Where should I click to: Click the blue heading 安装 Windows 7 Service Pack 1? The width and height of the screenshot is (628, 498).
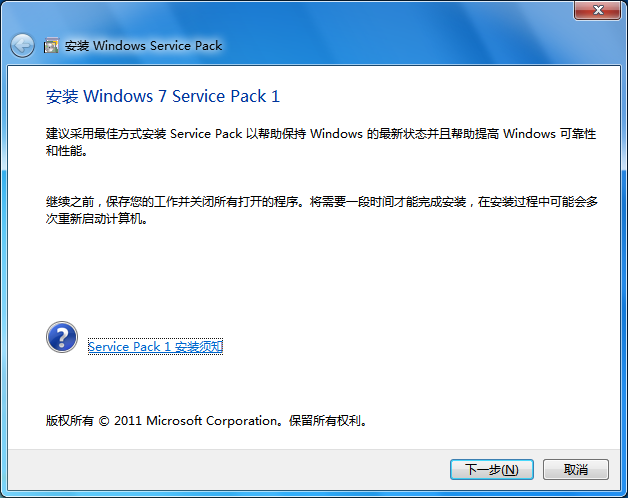[163, 96]
